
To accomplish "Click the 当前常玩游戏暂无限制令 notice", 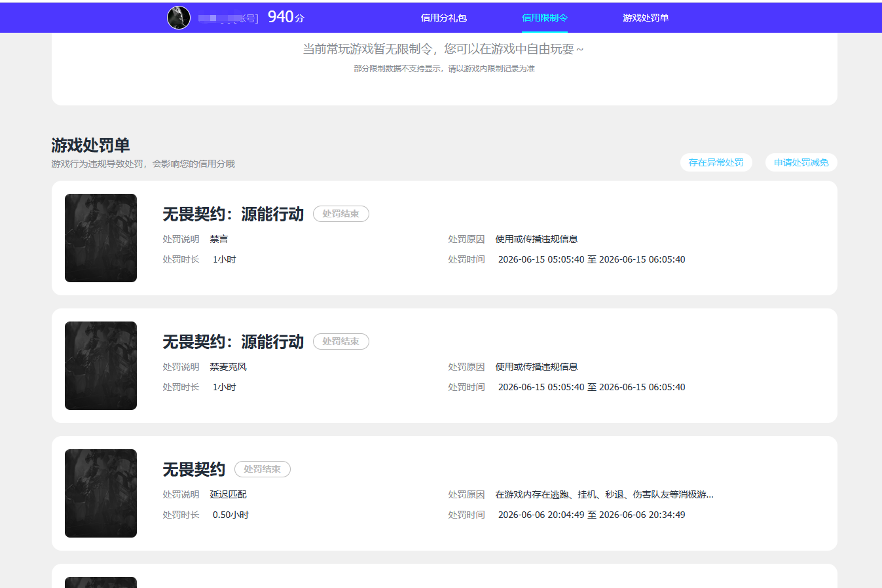I will tap(443, 48).
